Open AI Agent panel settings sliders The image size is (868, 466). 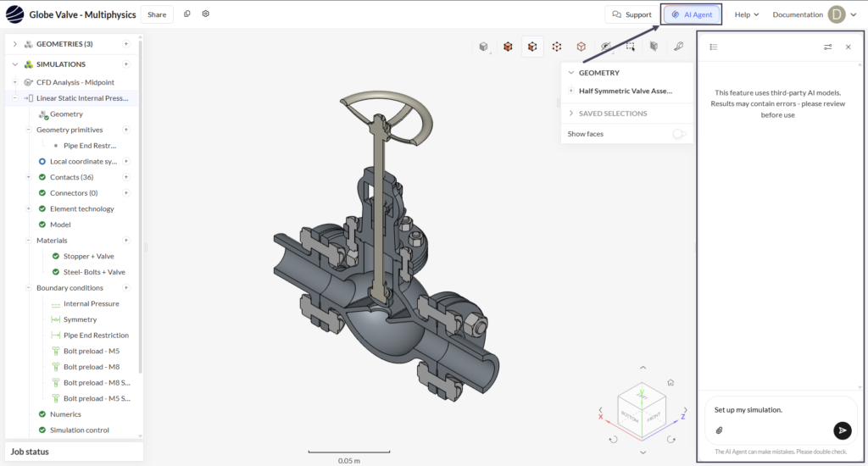827,47
